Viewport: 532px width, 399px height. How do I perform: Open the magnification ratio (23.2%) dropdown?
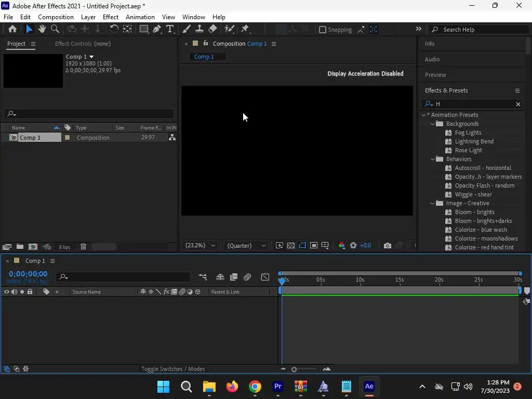point(200,245)
